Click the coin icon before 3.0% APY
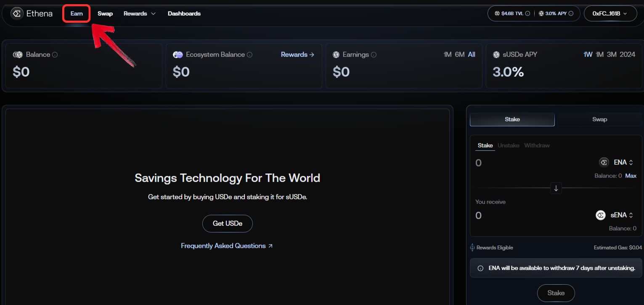 541,13
